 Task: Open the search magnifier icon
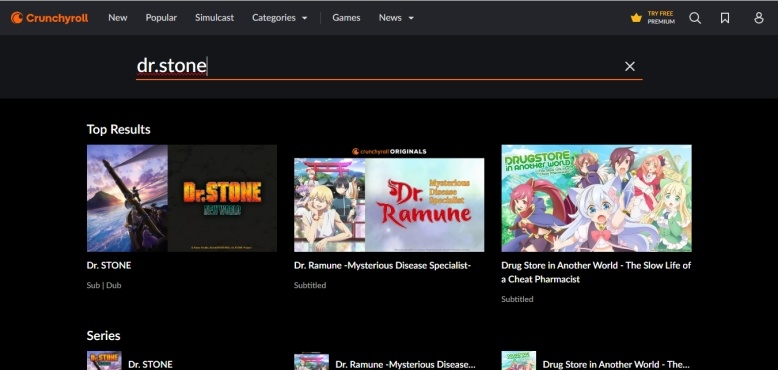[x=695, y=18]
